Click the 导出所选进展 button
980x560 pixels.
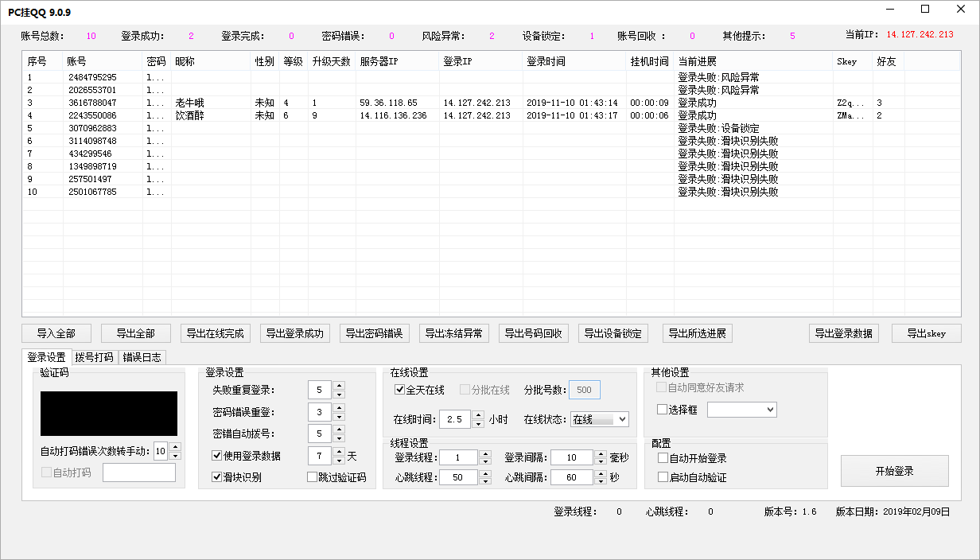pos(698,333)
